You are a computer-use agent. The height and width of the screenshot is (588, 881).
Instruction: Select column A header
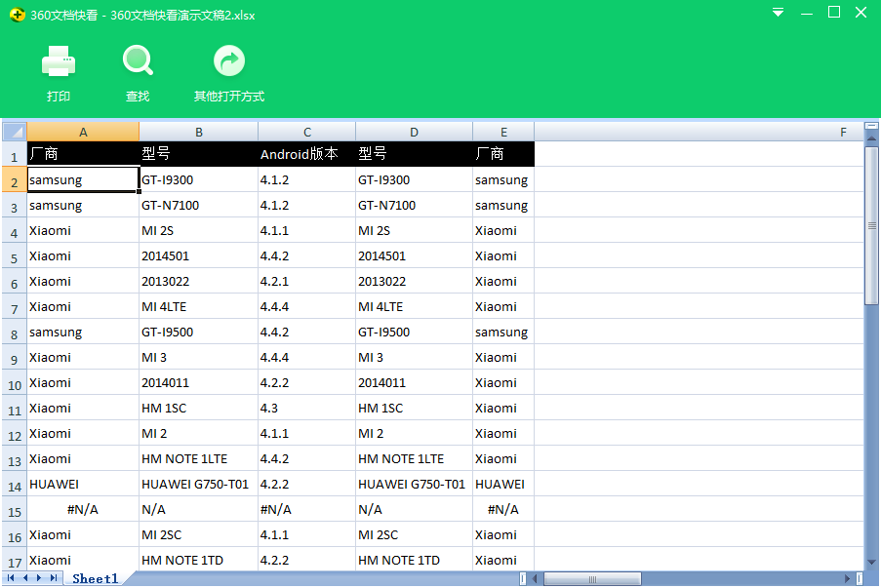83,132
